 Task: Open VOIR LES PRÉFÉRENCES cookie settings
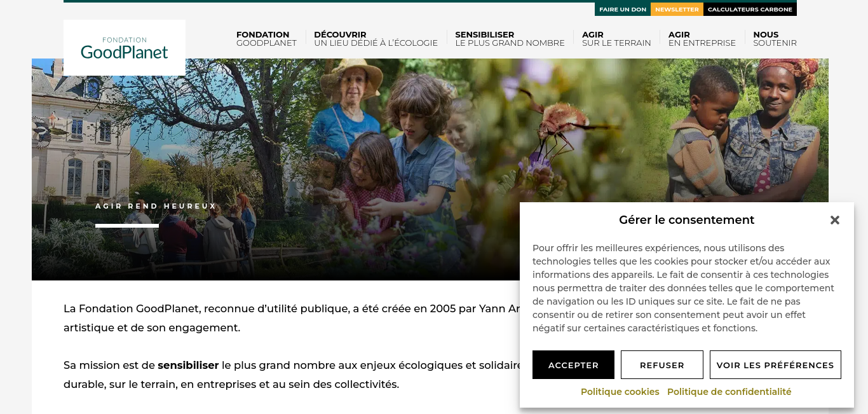tap(775, 365)
